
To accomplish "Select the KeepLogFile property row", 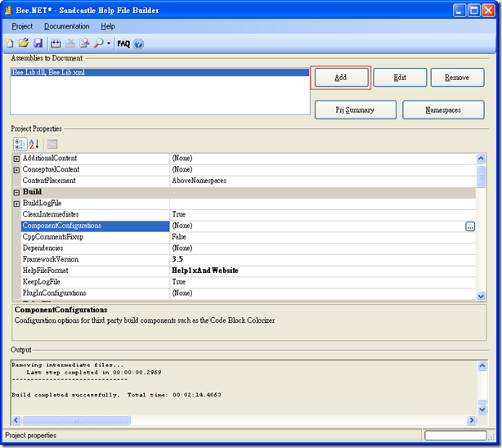I will point(249,282).
